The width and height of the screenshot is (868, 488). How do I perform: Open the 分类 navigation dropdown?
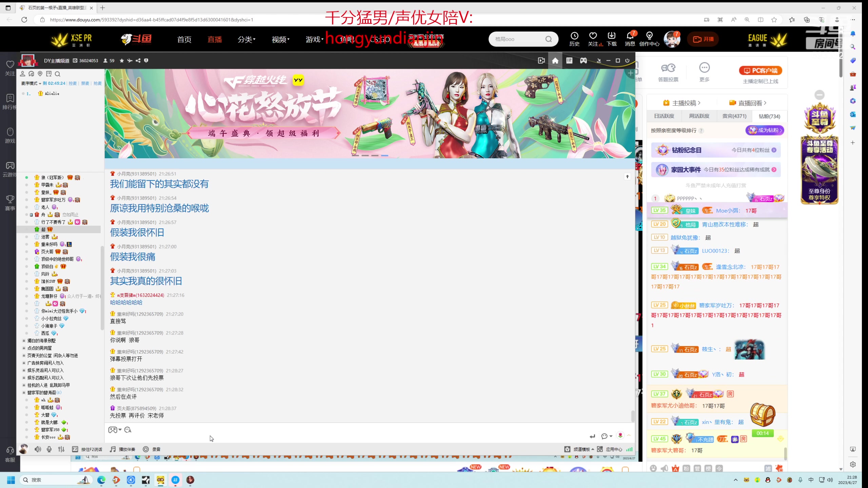pyautogui.click(x=246, y=39)
